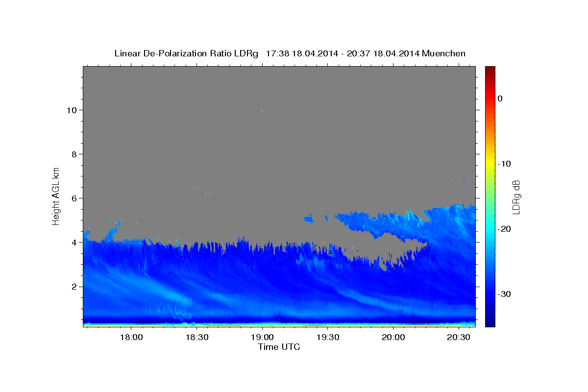588x392 pixels.
Task: Click the colorbar value -20
Action: pos(504,229)
